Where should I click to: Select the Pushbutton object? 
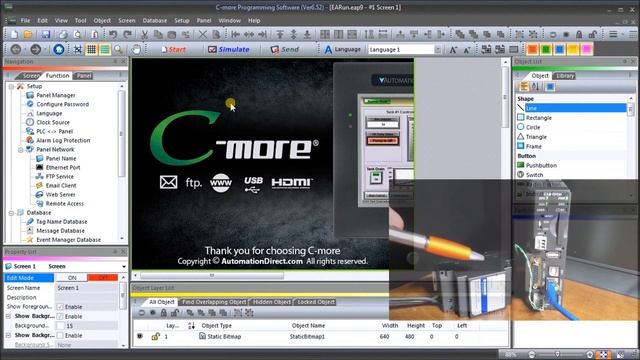coord(541,165)
